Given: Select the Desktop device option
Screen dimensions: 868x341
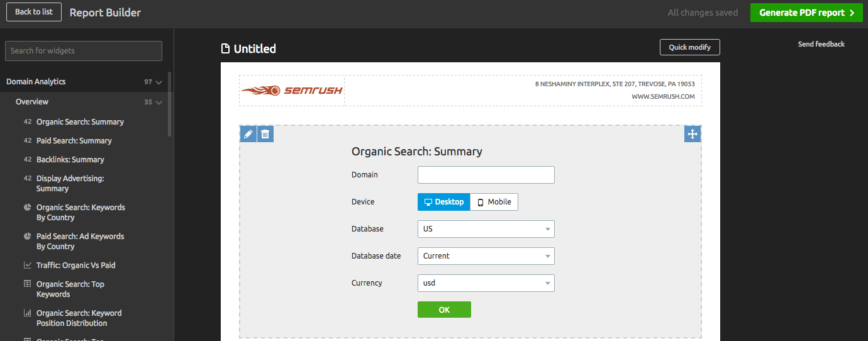Looking at the screenshot, I should pyautogui.click(x=444, y=202).
